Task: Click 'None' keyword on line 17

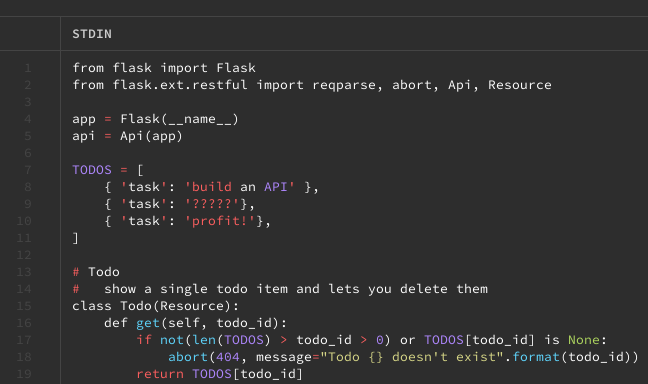Action: 584,340
